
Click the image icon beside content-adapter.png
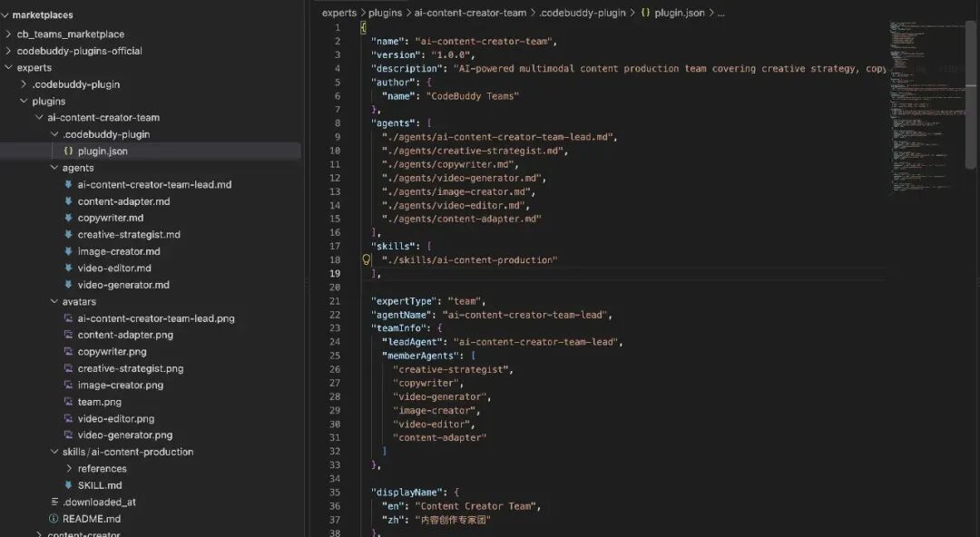pos(68,335)
